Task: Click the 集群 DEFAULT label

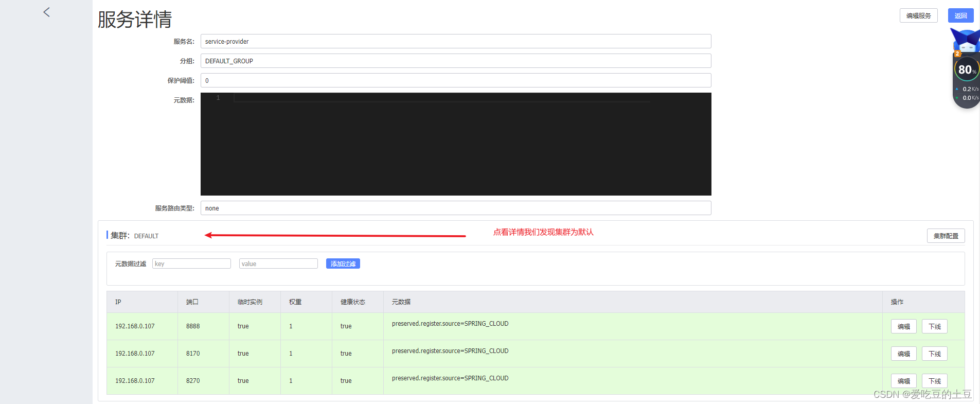Action: 134,236
